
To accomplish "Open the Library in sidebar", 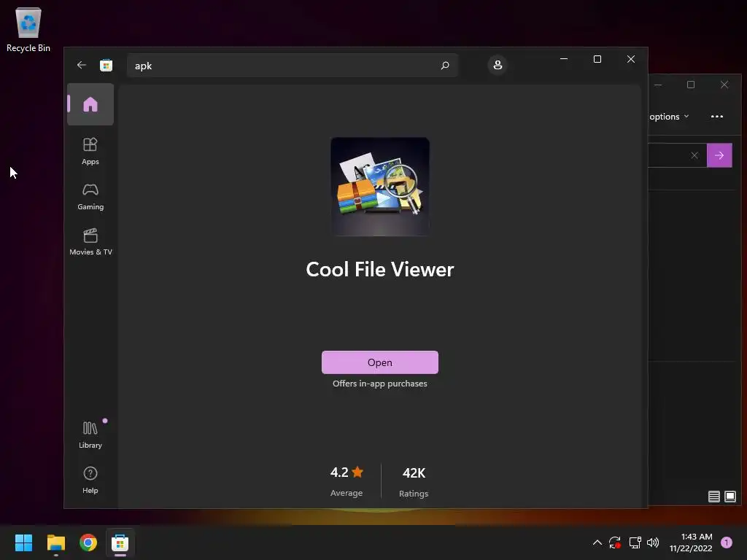I will (x=90, y=435).
